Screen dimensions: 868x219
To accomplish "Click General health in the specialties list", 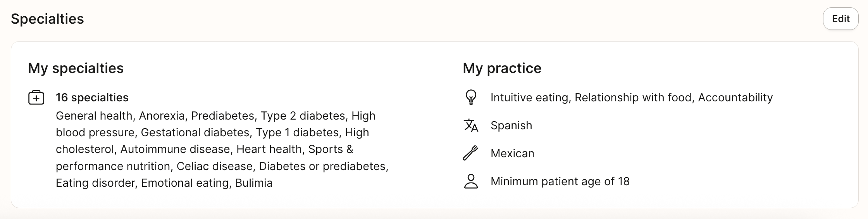I will point(94,116).
